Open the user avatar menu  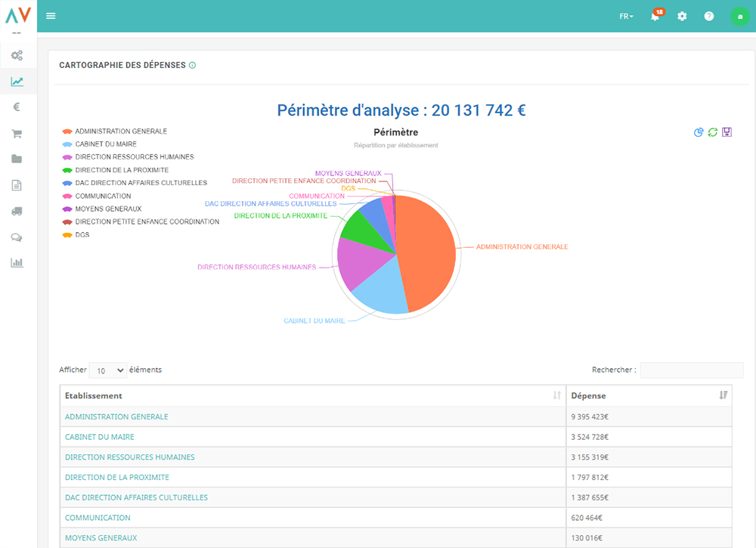[x=739, y=17]
